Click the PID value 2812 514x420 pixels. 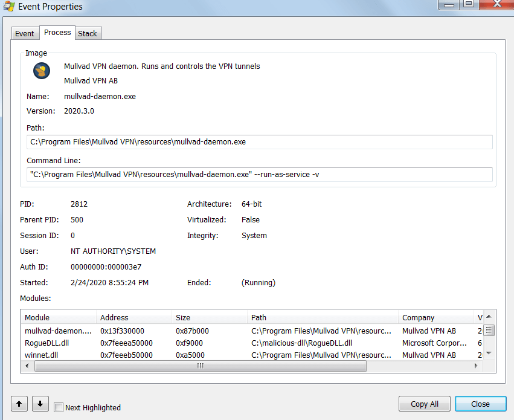(79, 204)
